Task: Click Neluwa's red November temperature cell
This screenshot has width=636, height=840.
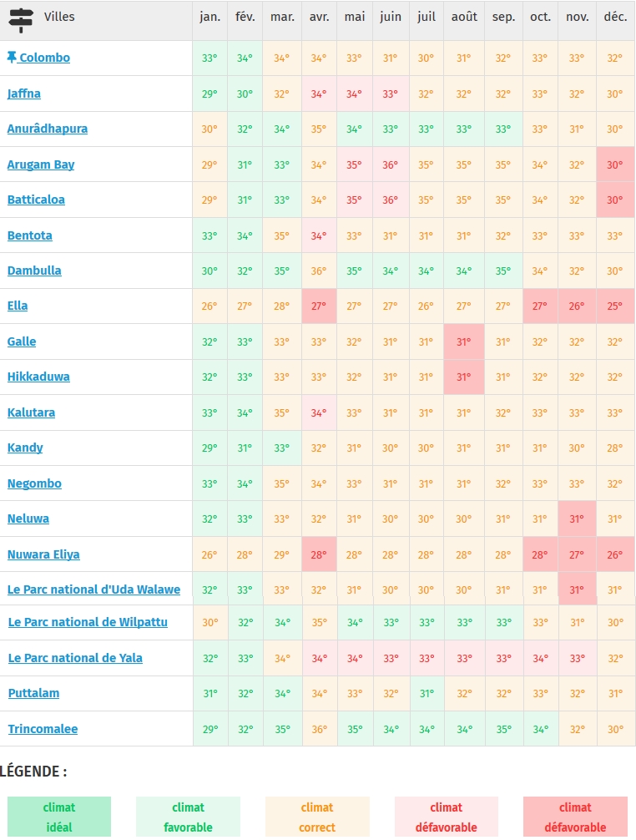Action: point(577,519)
